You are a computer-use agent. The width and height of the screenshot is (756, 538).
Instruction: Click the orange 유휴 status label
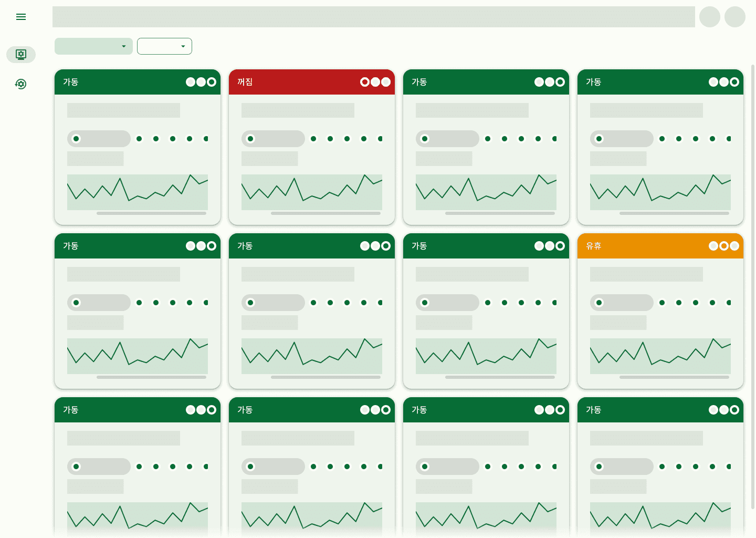594,246
